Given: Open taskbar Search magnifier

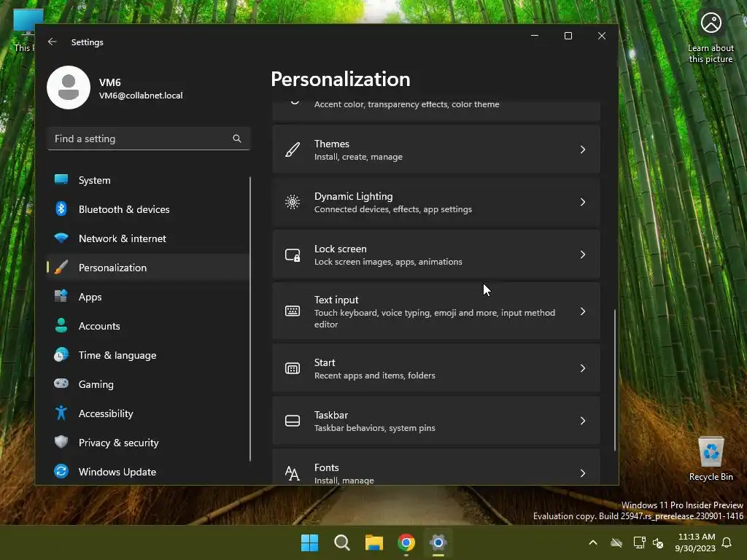Looking at the screenshot, I should click(x=342, y=542).
